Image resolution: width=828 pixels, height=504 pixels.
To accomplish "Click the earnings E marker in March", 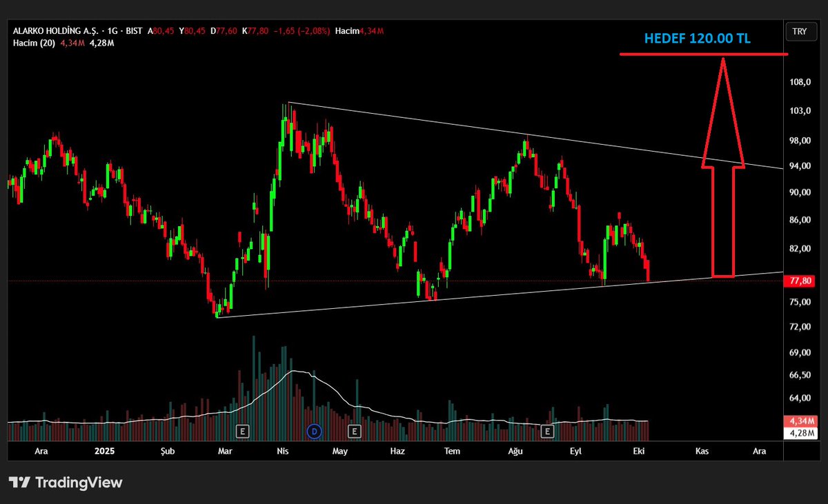I will (x=242, y=432).
